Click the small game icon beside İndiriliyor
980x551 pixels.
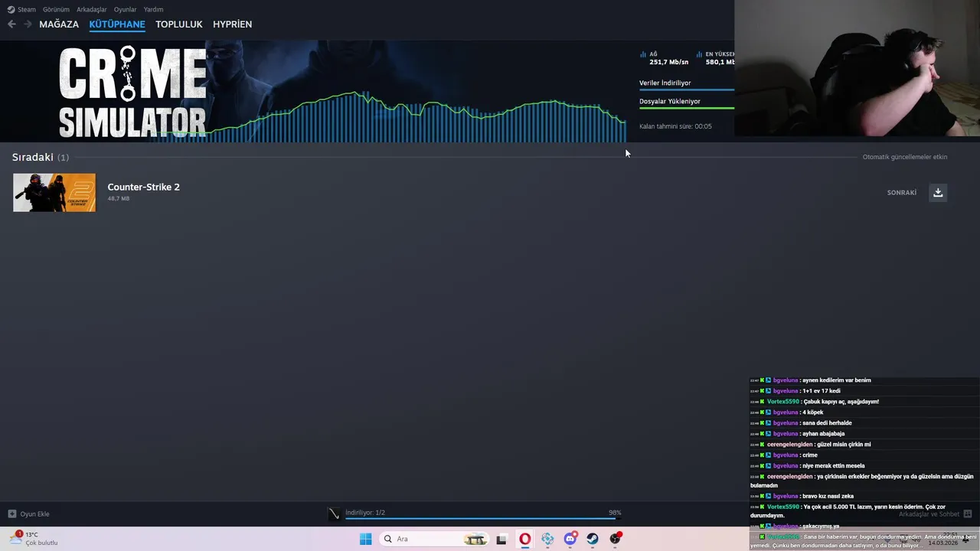click(334, 514)
